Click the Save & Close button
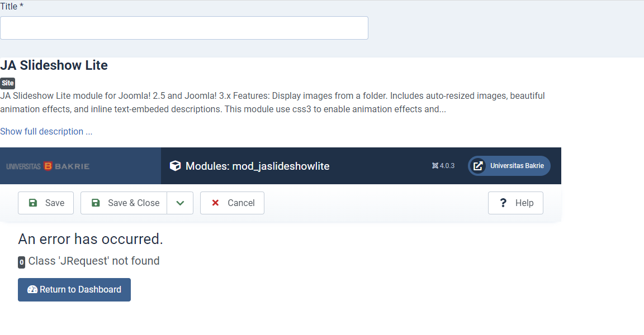The height and width of the screenshot is (335, 644). point(124,203)
